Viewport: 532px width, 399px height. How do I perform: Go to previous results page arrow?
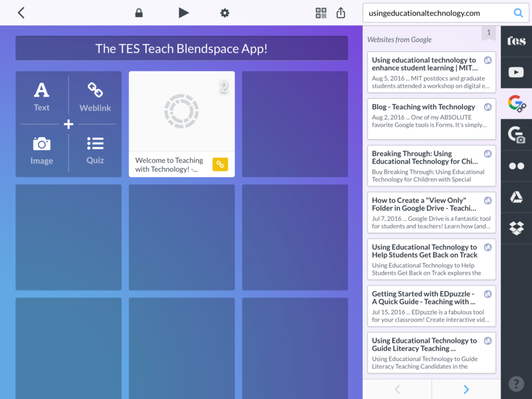(x=397, y=389)
